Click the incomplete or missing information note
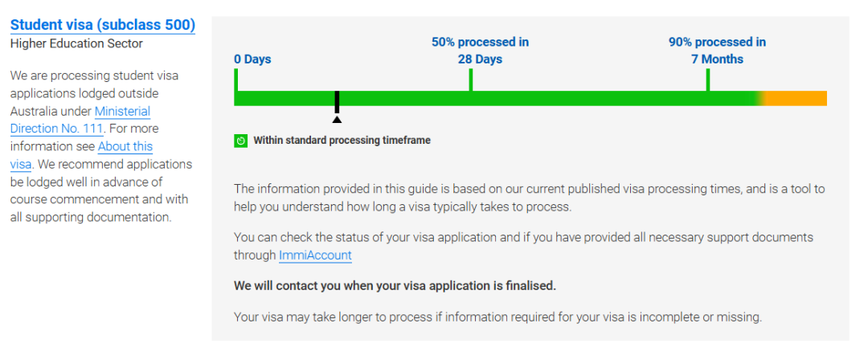Viewport: 868px width, 360px height. pyautogui.click(x=497, y=317)
